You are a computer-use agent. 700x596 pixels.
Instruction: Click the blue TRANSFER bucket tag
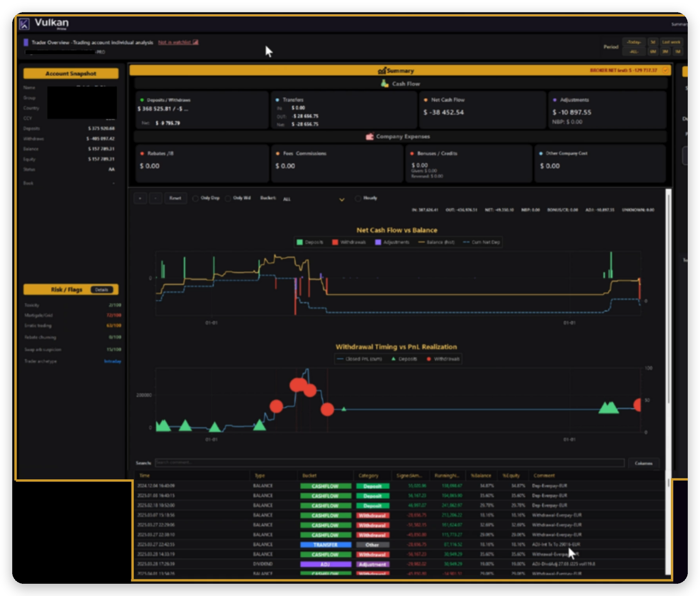[x=325, y=545]
